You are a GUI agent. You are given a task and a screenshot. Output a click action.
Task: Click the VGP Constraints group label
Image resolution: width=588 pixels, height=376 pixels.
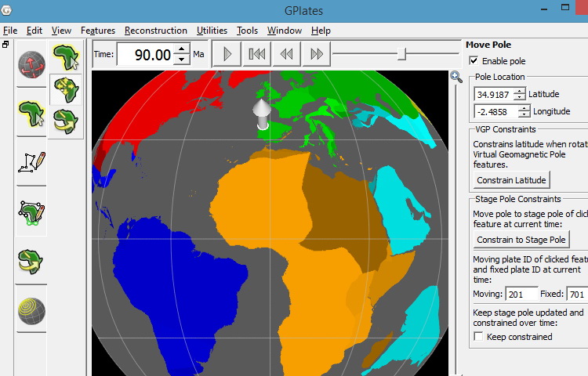pyautogui.click(x=506, y=129)
